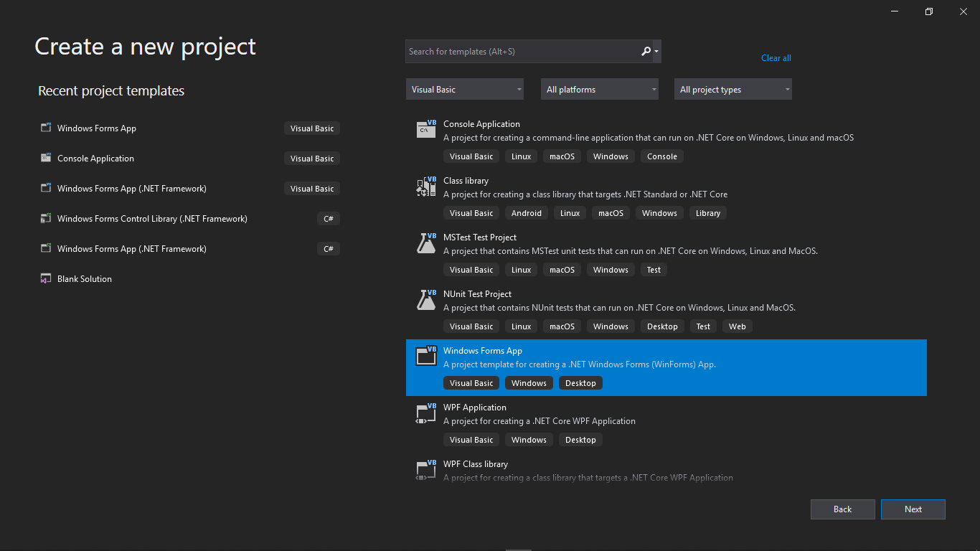
Task: Click the Windows tag under WPF Application
Action: pos(529,440)
